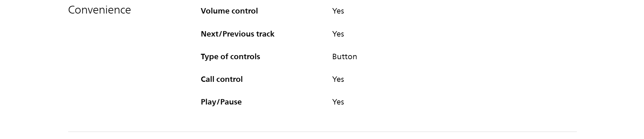
Task: Click the word Play in Play/Pause
Action: (x=208, y=102)
